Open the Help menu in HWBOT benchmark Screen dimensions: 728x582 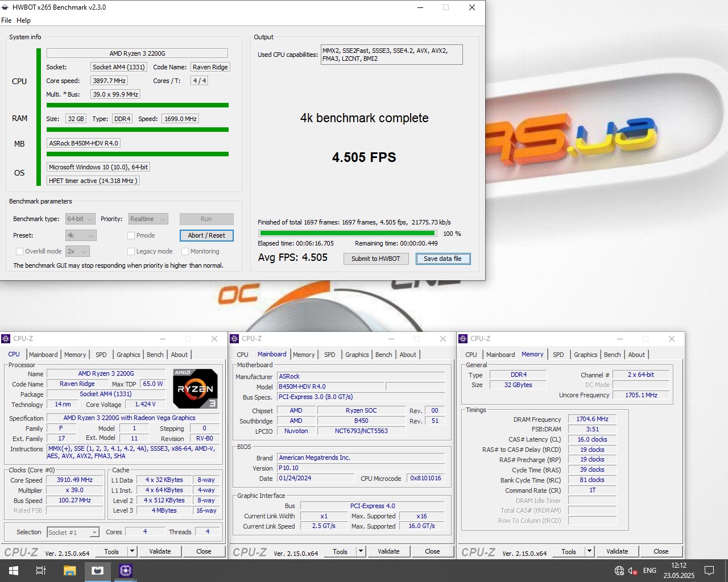23,20
